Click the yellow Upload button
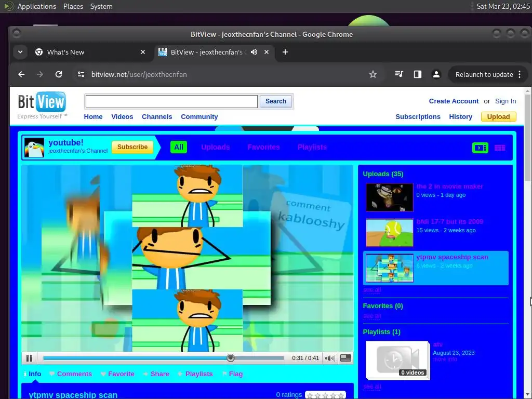 pos(498,117)
